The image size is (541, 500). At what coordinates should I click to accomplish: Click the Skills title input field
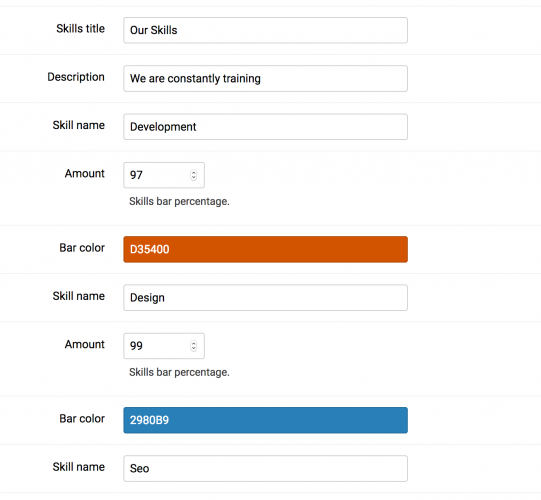[265, 30]
